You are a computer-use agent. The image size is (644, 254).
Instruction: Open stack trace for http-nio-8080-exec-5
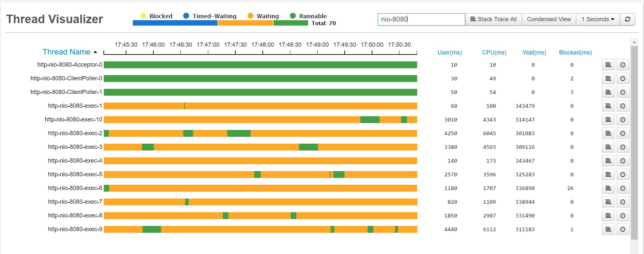point(608,175)
